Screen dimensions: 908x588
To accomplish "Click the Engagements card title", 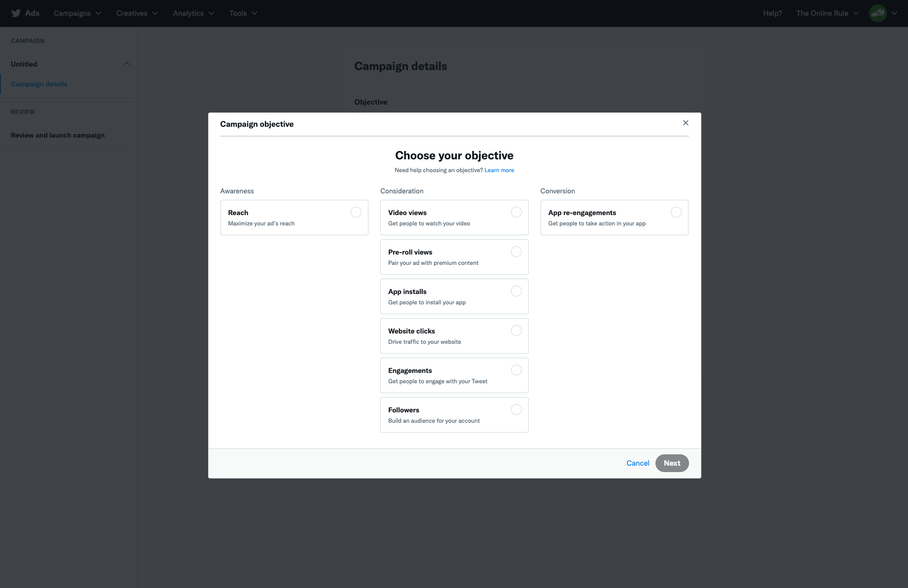I will (x=410, y=370).
